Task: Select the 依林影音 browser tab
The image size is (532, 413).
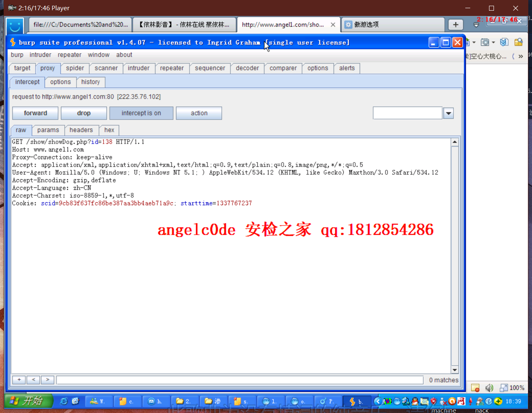Action: click(x=185, y=25)
